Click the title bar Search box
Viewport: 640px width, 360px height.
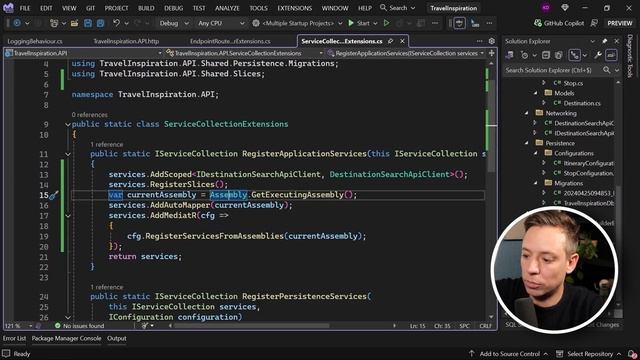tap(398, 8)
